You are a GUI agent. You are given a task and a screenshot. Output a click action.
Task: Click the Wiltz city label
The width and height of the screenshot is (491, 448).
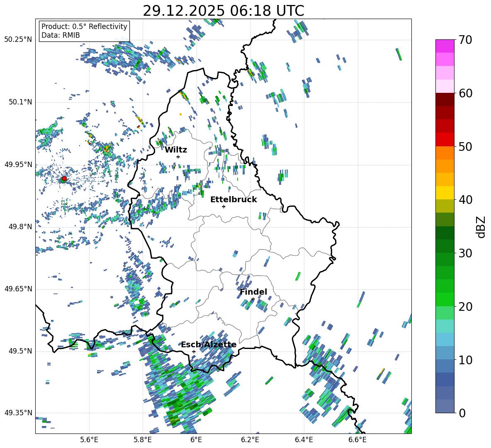coord(176,150)
